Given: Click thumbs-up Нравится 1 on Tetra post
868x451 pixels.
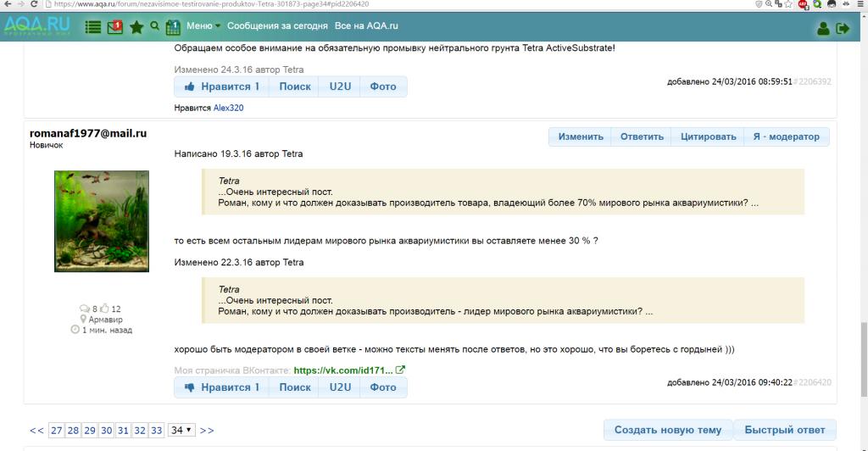Looking at the screenshot, I should [x=221, y=86].
